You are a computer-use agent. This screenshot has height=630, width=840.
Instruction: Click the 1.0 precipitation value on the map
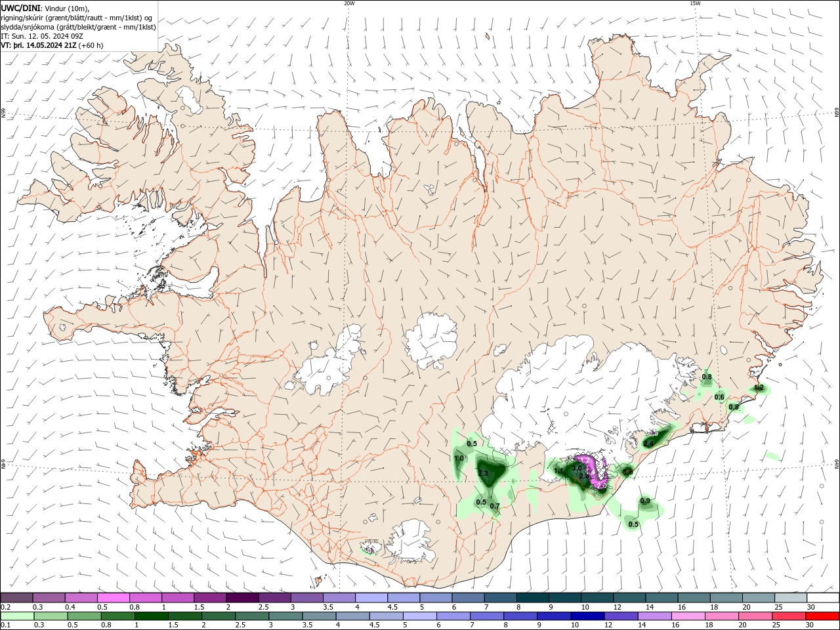click(x=459, y=458)
